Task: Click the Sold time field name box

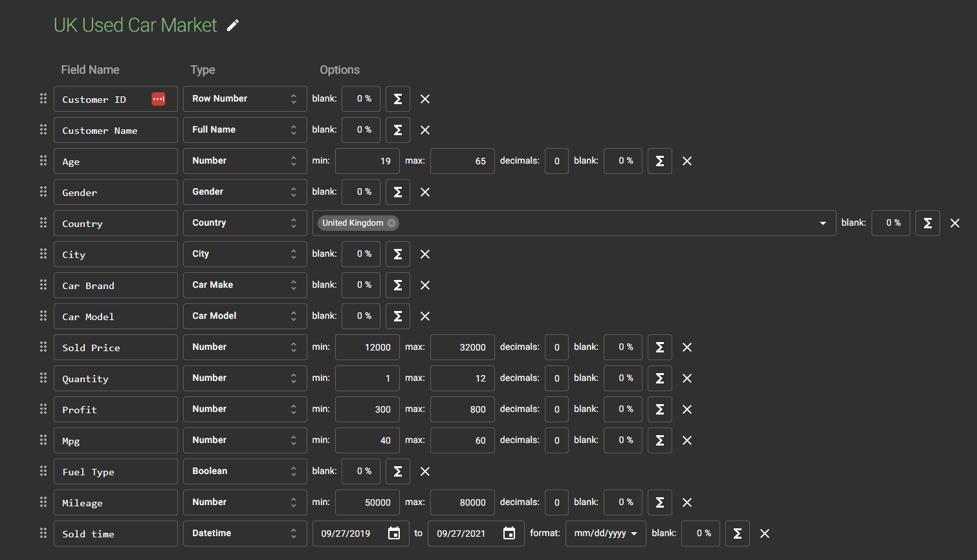Action: 116,533
